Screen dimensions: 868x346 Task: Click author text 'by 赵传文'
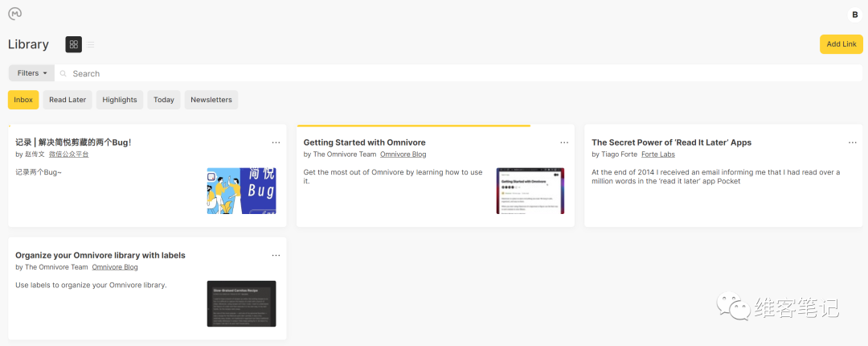click(x=30, y=154)
